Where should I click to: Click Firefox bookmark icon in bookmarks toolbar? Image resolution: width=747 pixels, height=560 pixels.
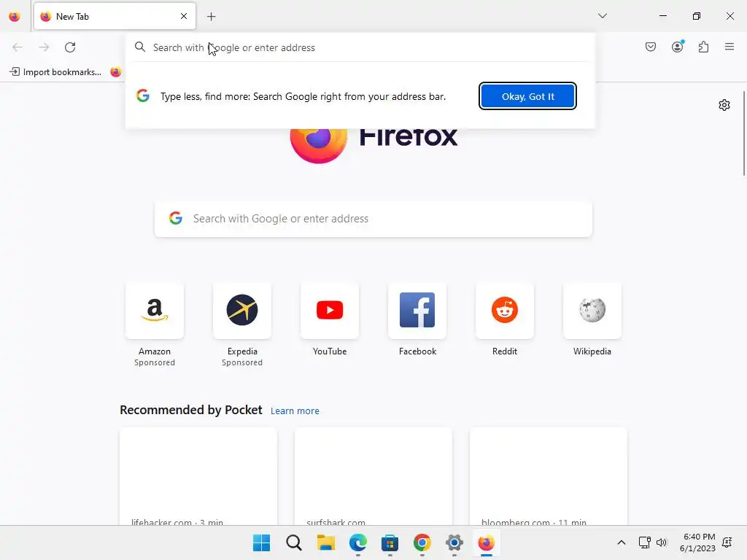pos(116,72)
